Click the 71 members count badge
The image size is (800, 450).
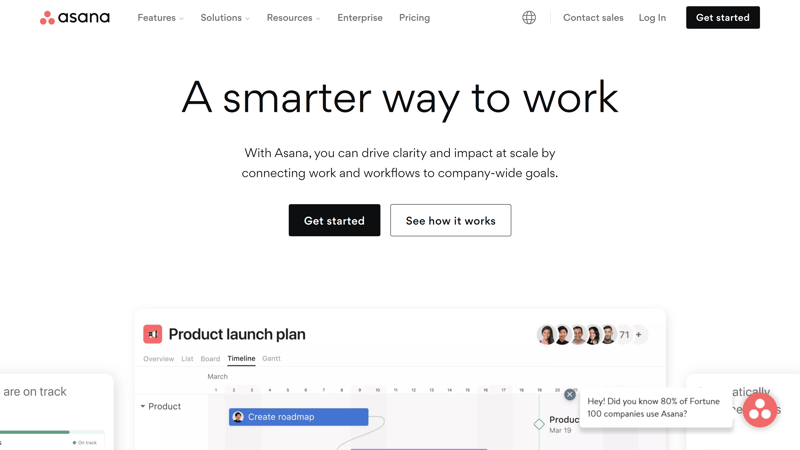624,335
